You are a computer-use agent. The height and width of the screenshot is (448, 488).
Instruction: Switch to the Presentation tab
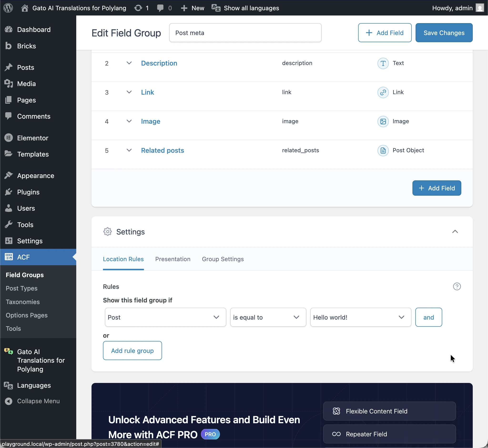(173, 259)
